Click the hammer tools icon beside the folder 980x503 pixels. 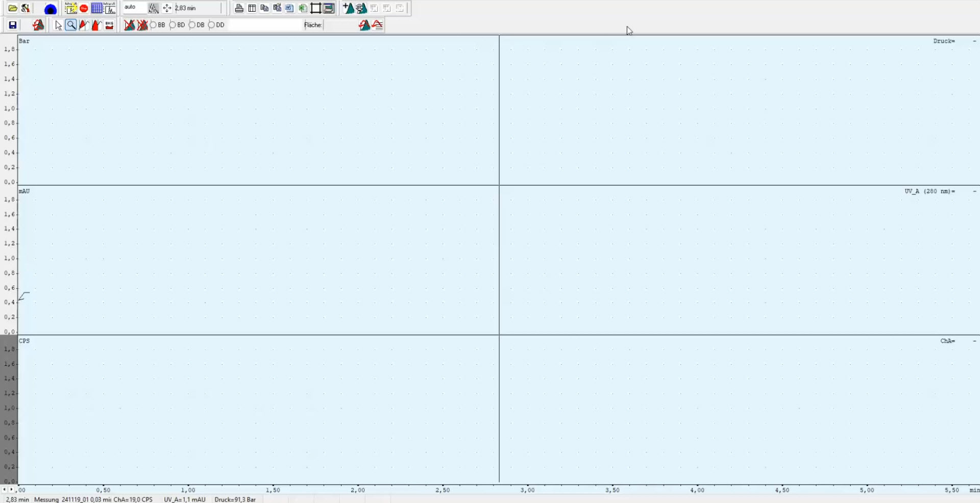pos(26,8)
